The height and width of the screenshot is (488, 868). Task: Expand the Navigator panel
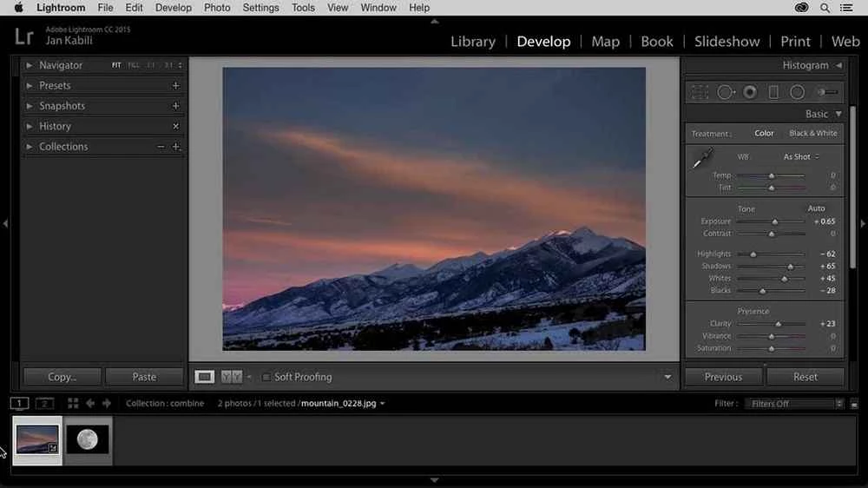coord(29,65)
